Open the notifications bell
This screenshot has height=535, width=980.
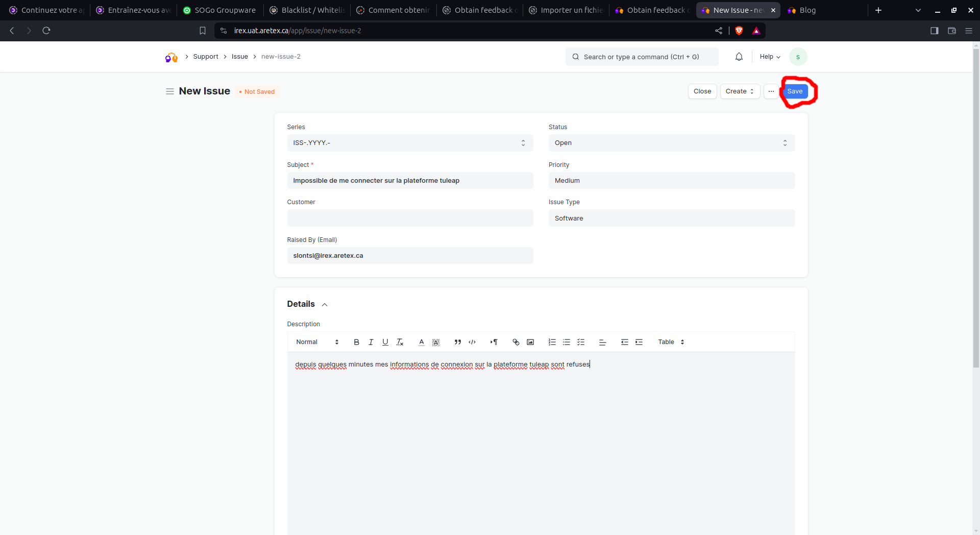739,57
